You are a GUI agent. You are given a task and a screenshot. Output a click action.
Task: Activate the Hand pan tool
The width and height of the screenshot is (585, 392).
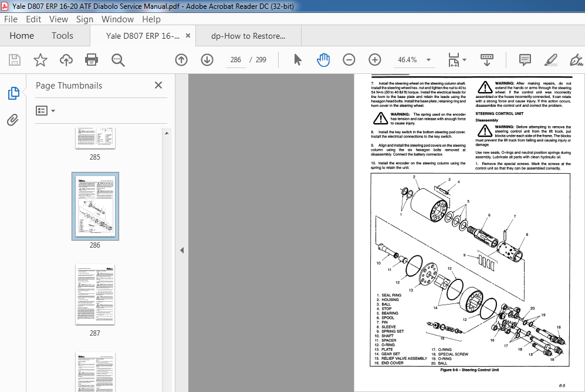click(x=323, y=60)
